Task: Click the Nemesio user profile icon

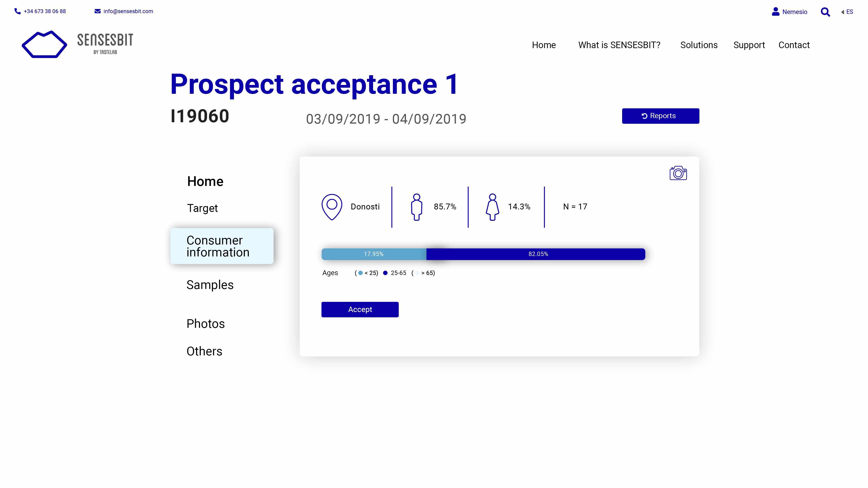Action: (x=776, y=12)
